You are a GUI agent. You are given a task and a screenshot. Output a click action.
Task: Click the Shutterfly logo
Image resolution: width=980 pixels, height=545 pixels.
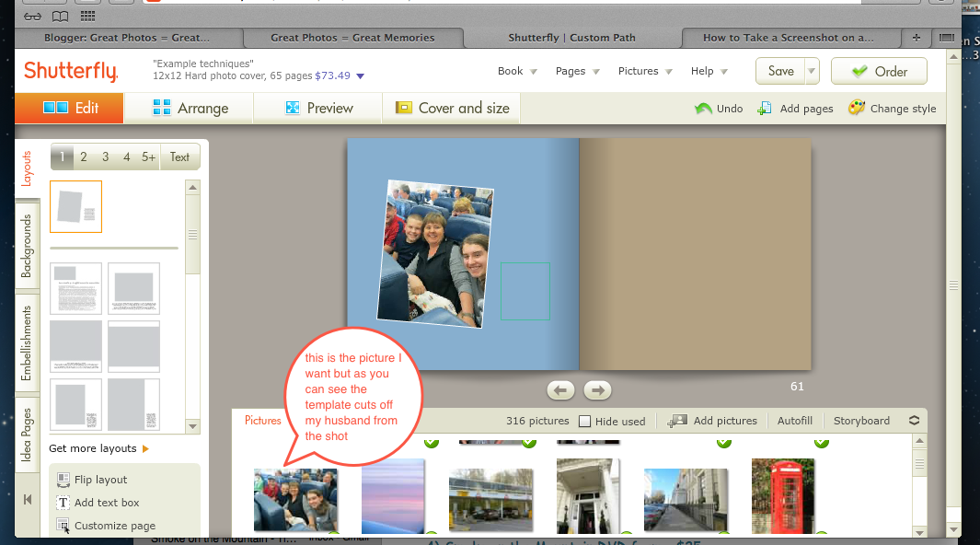pos(71,71)
